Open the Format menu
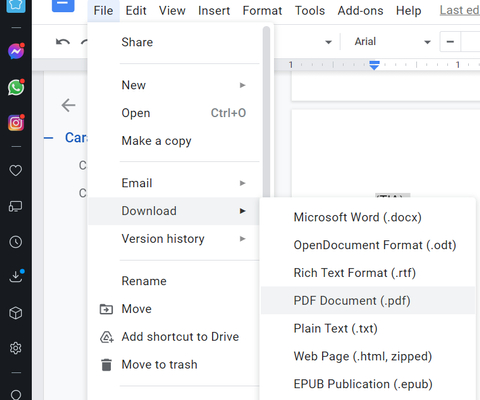This screenshot has height=400, width=480. click(262, 11)
